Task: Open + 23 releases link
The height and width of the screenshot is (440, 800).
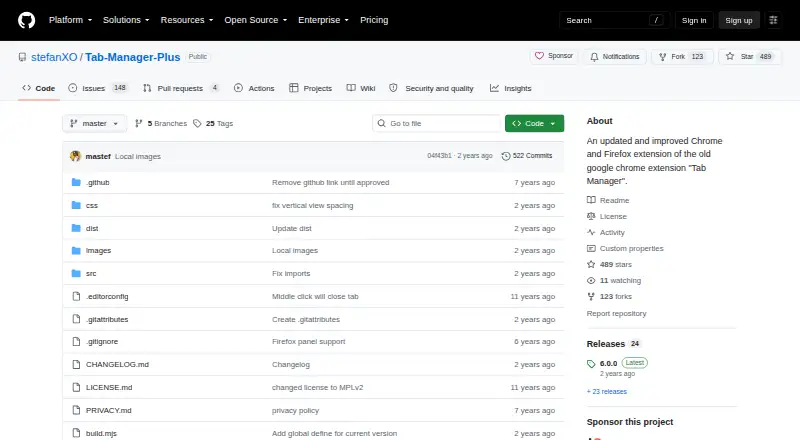Action: (x=607, y=392)
